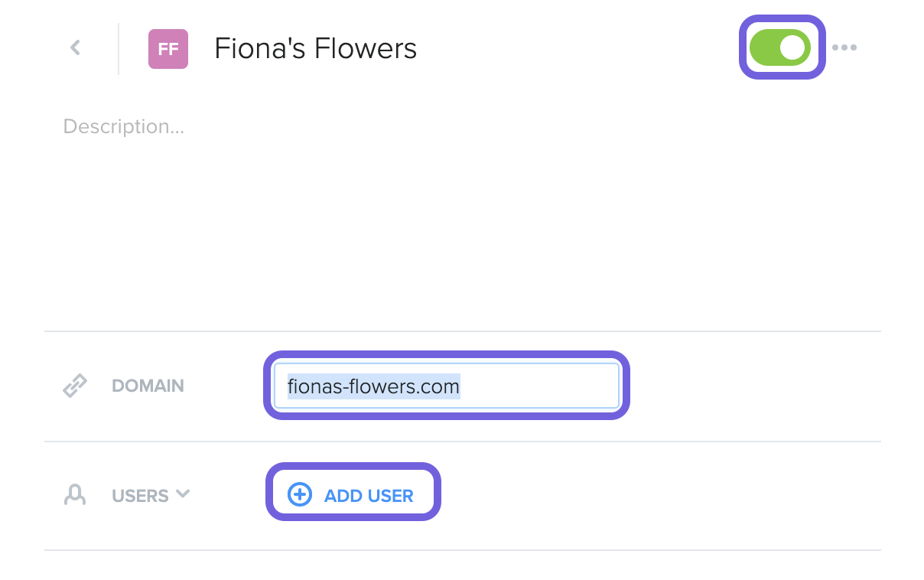Click inside the domain input field
The width and height of the screenshot is (924, 580).
[447, 386]
